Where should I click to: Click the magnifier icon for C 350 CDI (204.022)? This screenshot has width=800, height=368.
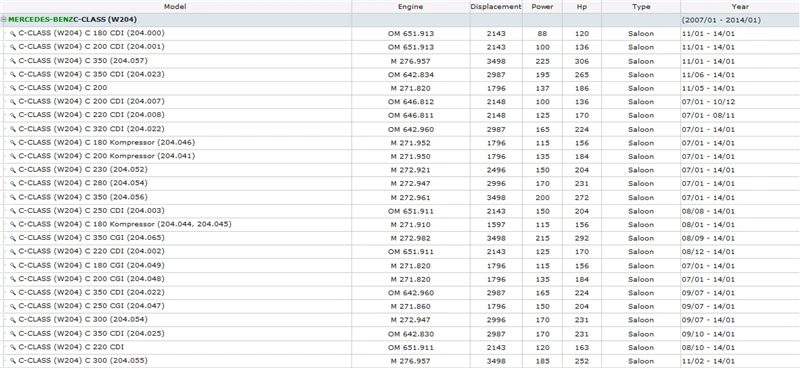pos(13,293)
